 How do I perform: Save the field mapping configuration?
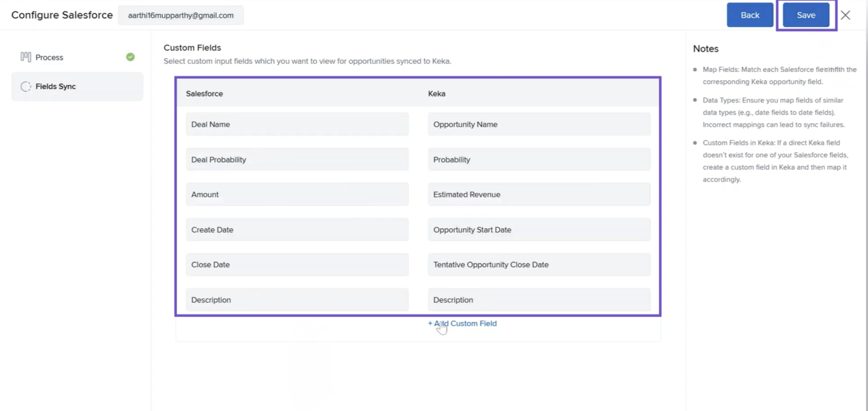(806, 15)
